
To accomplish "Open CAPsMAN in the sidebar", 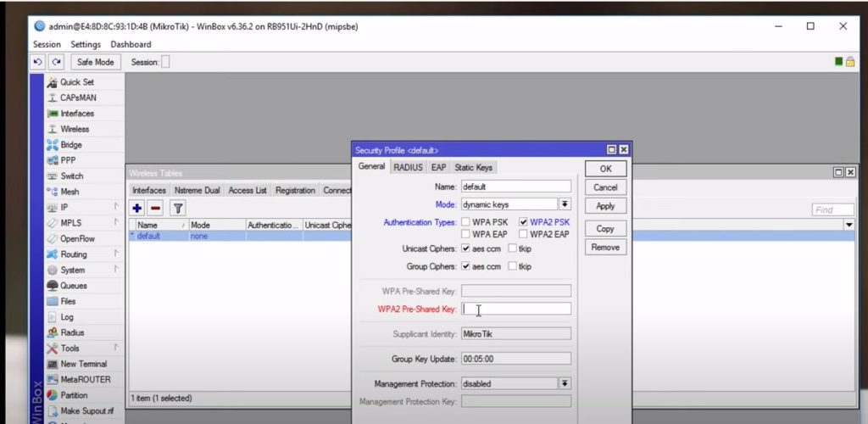I will click(x=77, y=98).
